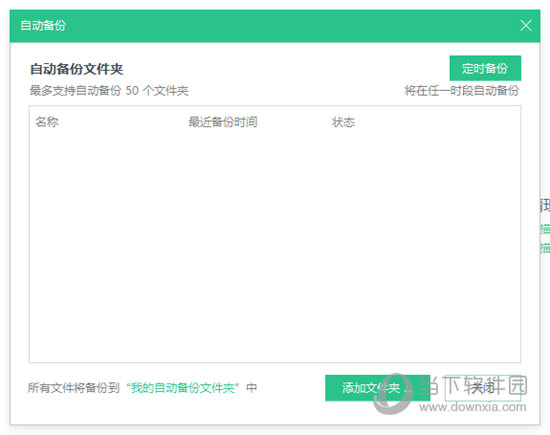Click the 关闭 button at the bottom
Image resolution: width=550 pixels, height=435 pixels.
pyautogui.click(x=483, y=388)
